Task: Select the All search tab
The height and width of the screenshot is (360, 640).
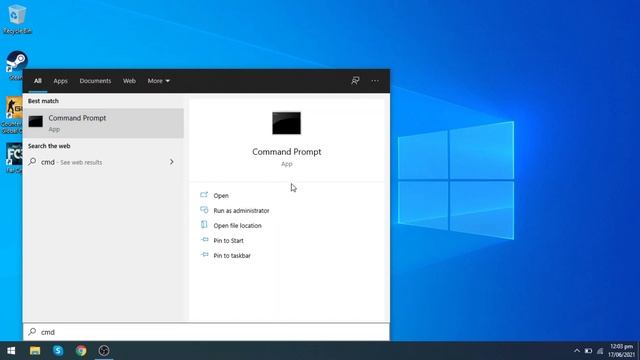Action: (38, 81)
